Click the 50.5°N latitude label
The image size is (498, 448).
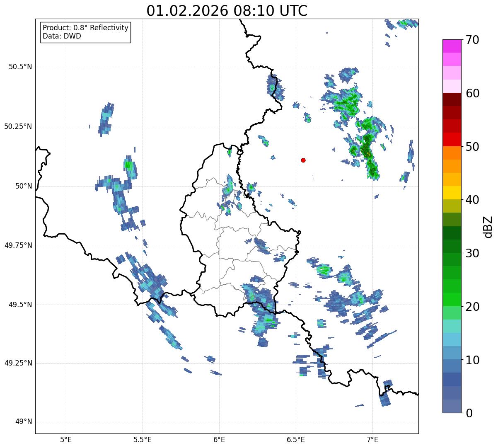[x=20, y=67]
